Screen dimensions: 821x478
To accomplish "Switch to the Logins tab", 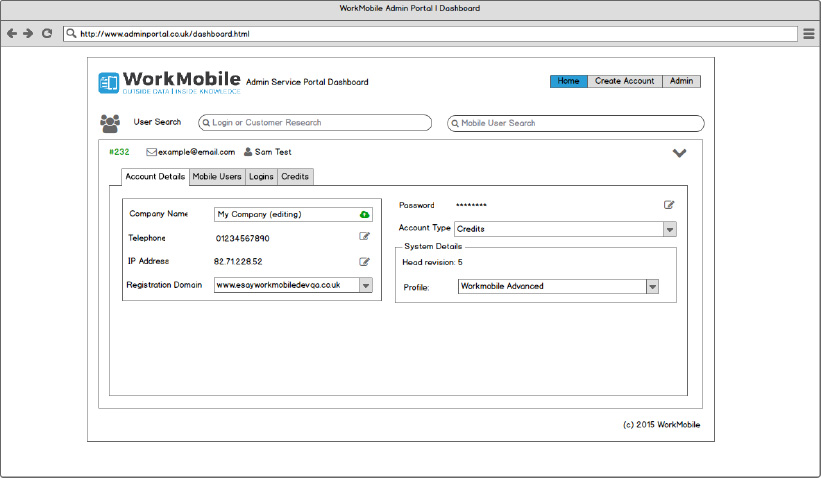I will click(x=261, y=177).
